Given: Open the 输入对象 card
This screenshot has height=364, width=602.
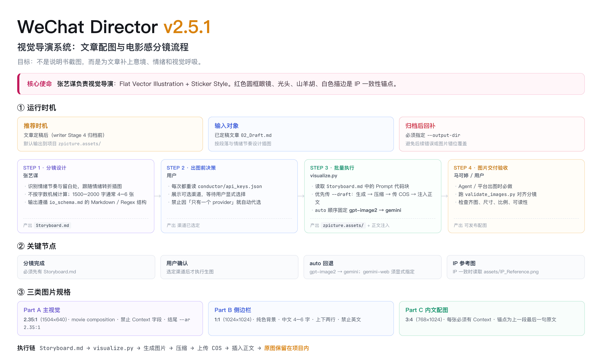Looking at the screenshot, I should (301, 134).
